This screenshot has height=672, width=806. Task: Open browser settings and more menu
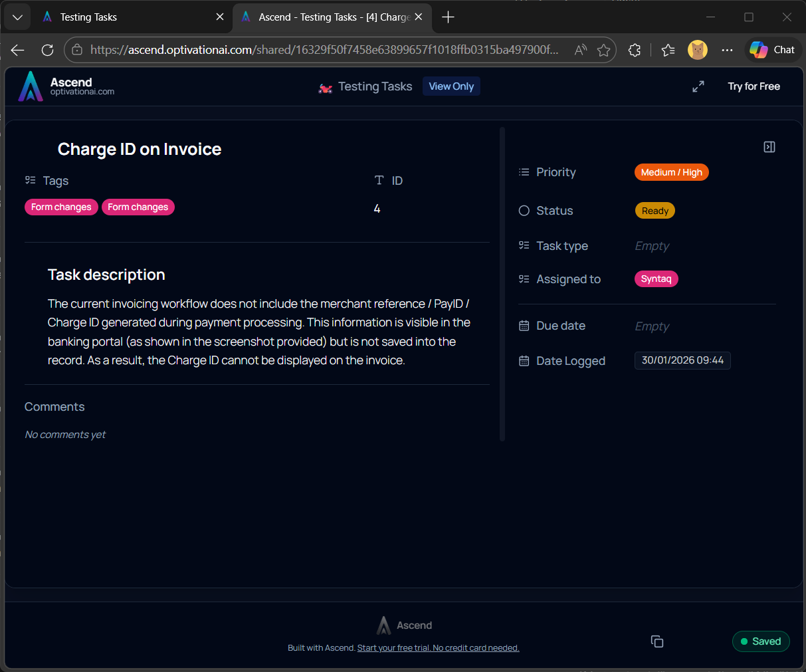[728, 50]
